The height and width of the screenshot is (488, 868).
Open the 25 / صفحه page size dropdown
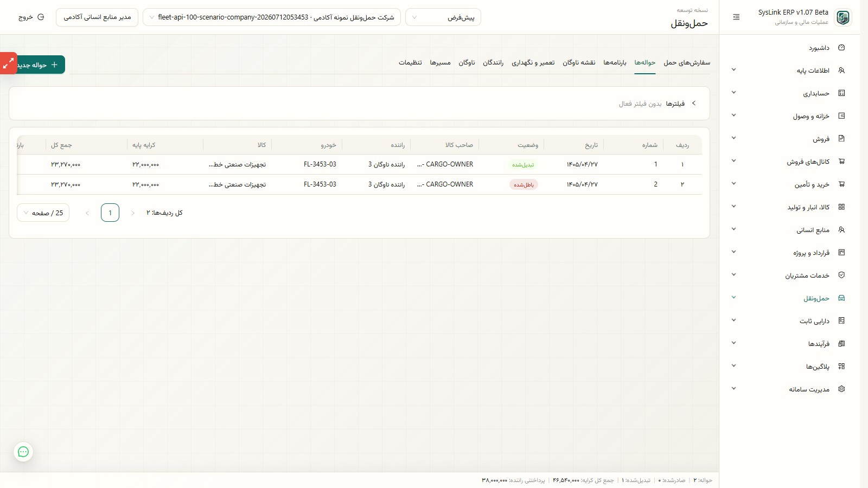43,213
